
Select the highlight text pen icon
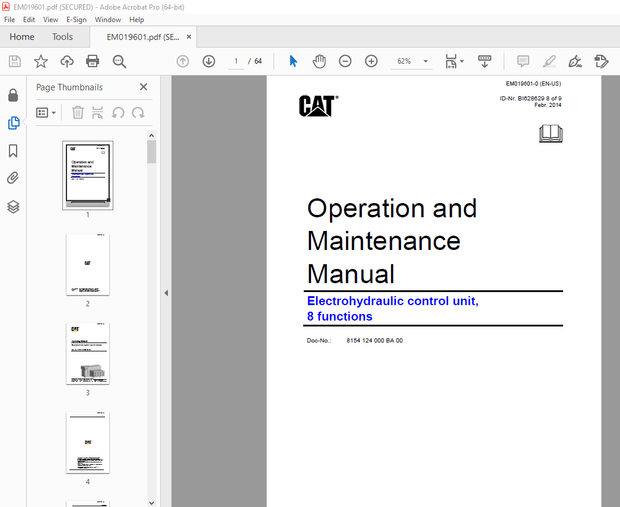tap(549, 61)
